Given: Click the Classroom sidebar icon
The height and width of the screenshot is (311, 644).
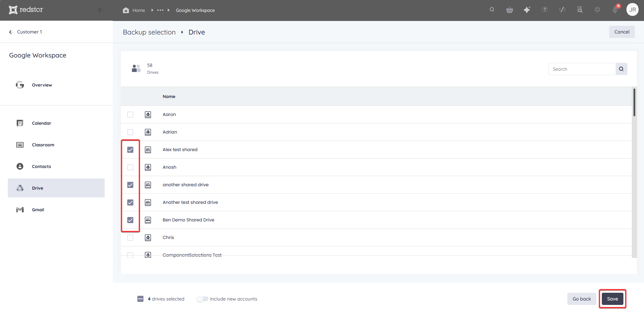Looking at the screenshot, I should click(20, 145).
